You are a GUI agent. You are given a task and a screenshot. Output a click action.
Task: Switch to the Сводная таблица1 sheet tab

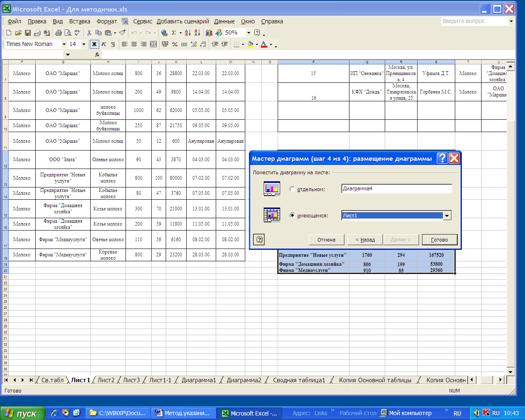point(299,380)
